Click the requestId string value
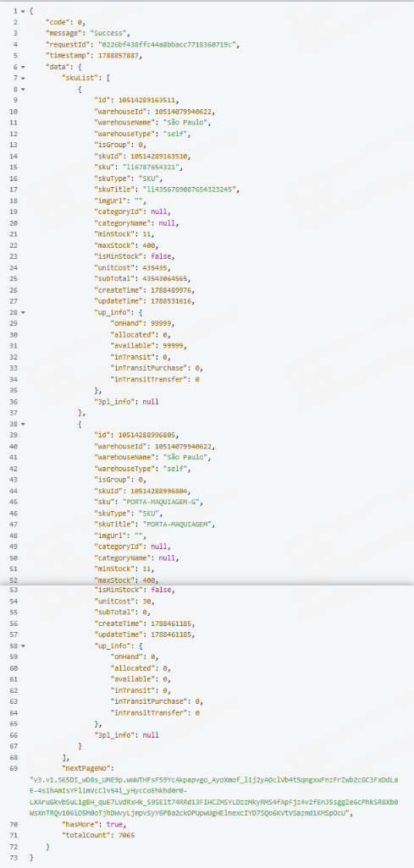Viewport: 414px width, 868px height. click(x=169, y=44)
